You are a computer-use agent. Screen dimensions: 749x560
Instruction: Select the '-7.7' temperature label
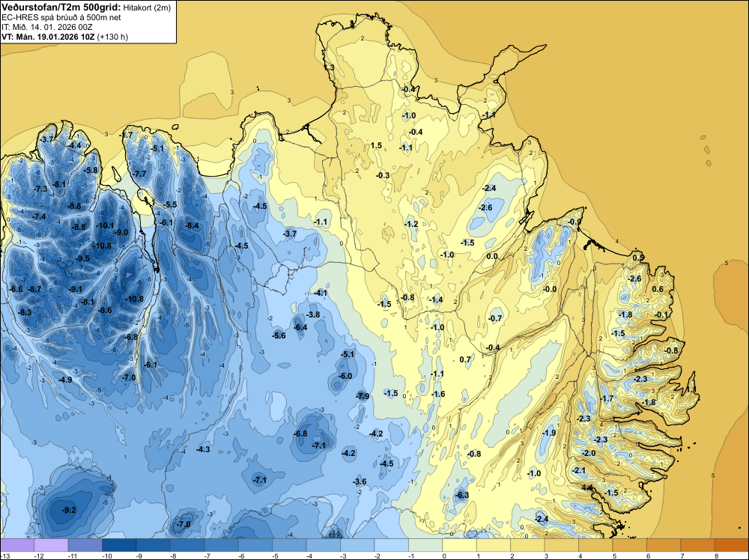pyautogui.click(x=139, y=173)
